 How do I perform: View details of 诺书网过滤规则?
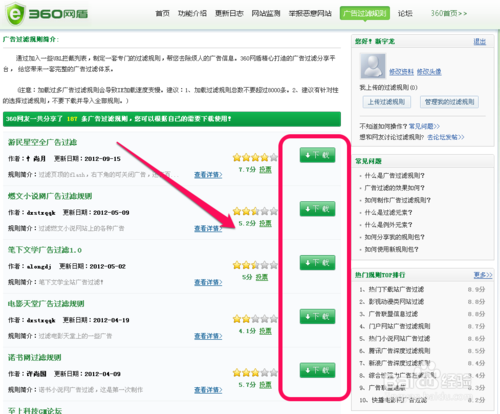point(208,390)
